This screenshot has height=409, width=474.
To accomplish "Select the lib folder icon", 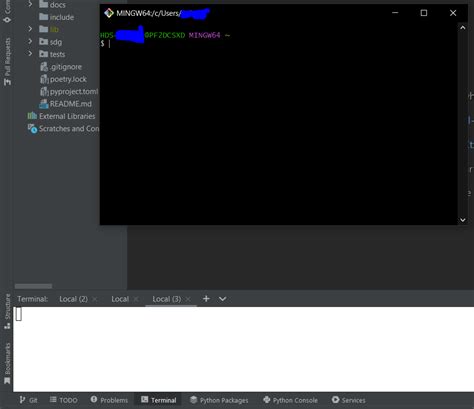I will click(43, 29).
